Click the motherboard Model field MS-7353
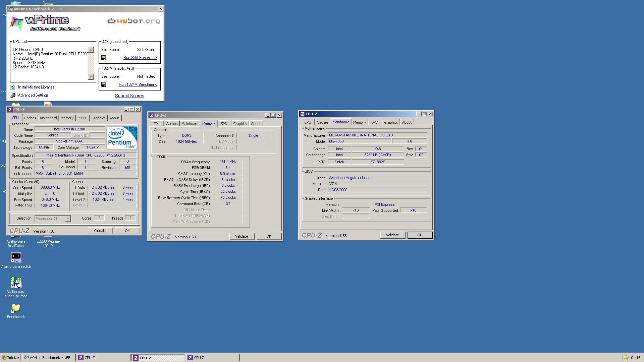 360,141
